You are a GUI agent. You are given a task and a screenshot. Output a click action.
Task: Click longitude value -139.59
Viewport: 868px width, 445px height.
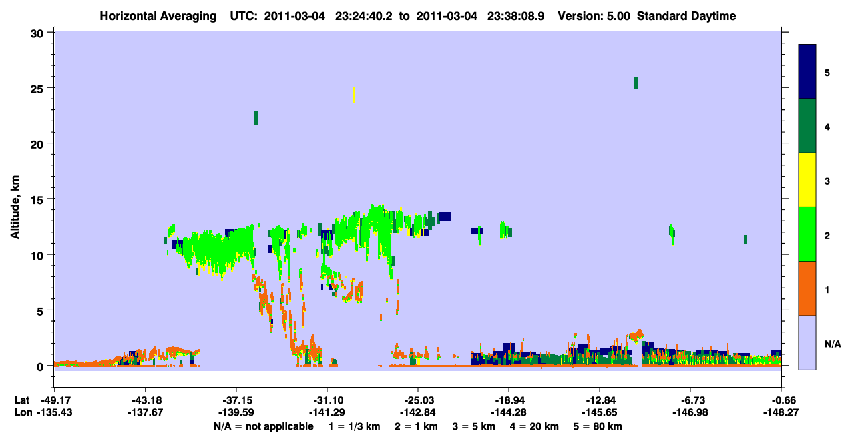(236, 413)
